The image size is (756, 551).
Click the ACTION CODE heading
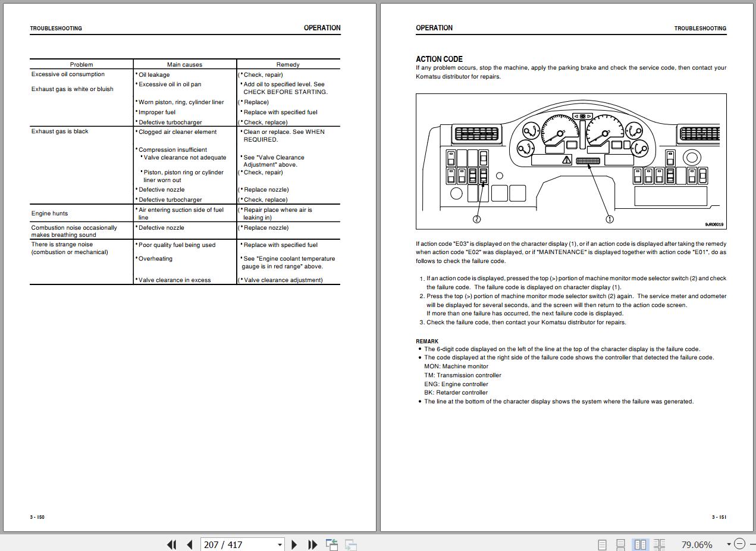tap(439, 59)
